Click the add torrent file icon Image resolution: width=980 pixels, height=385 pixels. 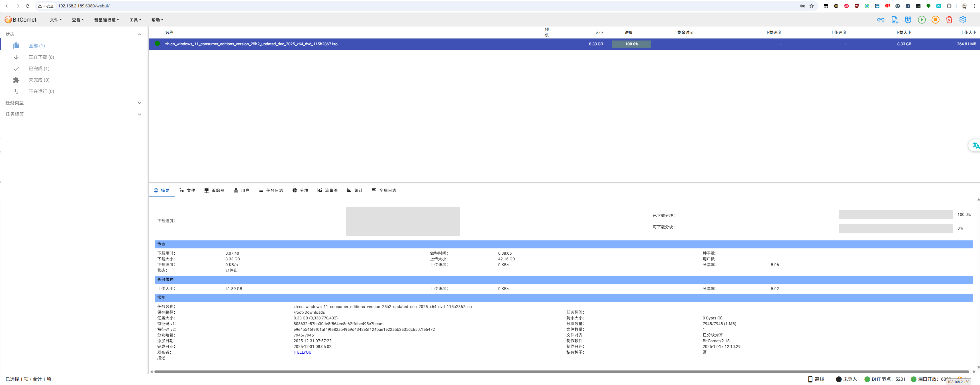click(x=895, y=20)
